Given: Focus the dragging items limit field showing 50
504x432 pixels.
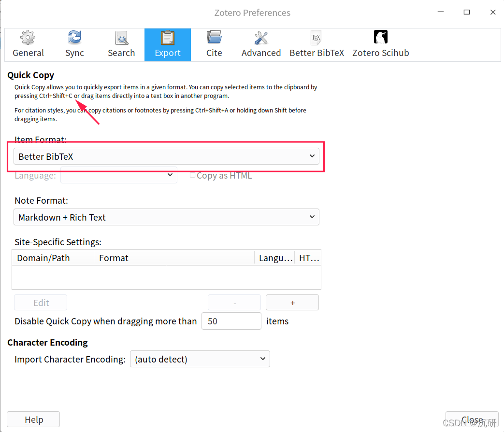Looking at the screenshot, I should coord(231,321).
